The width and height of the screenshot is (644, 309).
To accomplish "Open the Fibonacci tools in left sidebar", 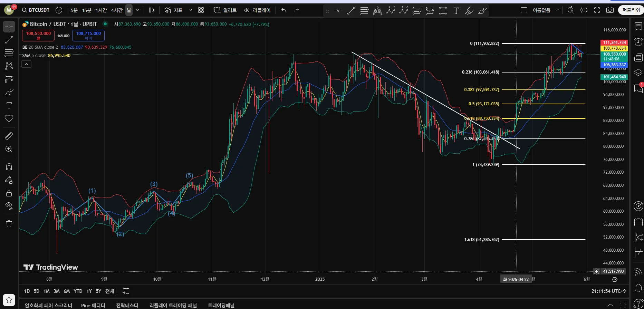I will click(9, 53).
